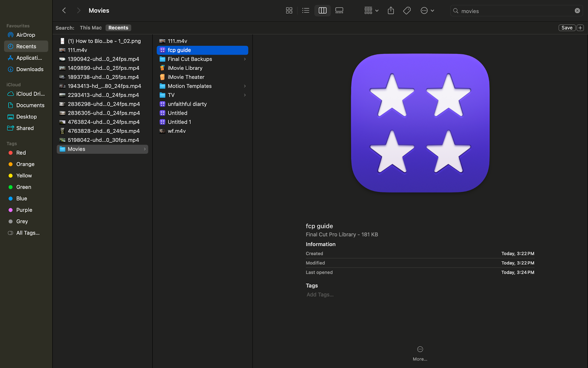This screenshot has height=368, width=588.
Task: Click the Share icon
Action: tap(391, 11)
